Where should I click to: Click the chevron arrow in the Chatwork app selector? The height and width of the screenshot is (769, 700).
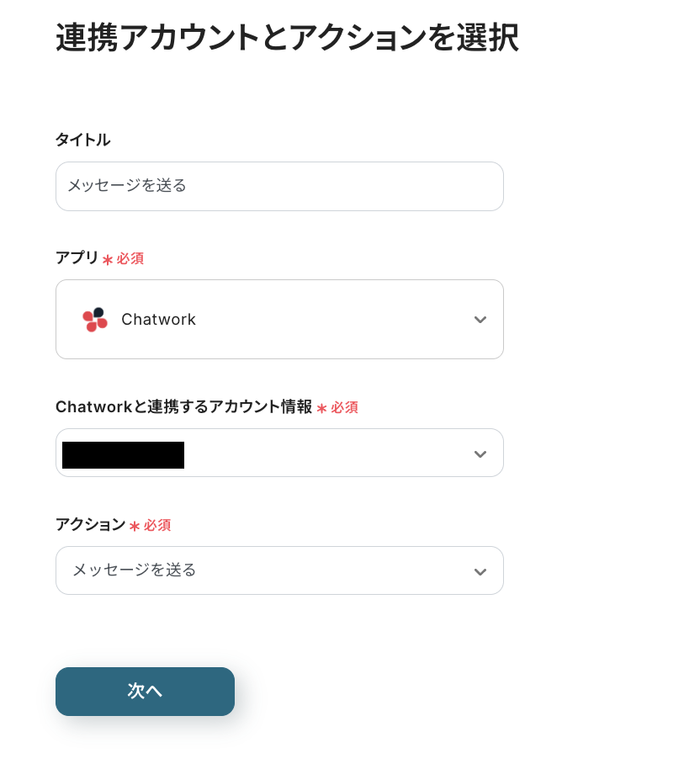480,320
